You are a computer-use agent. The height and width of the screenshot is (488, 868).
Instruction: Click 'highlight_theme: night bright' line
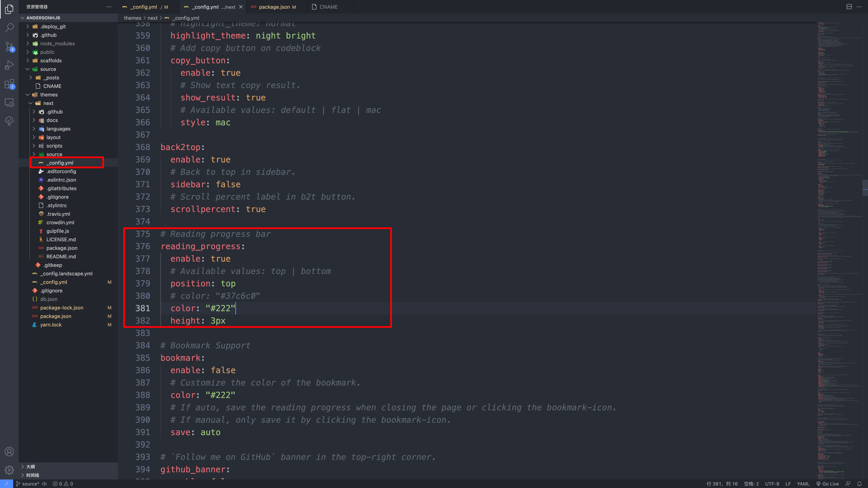click(x=243, y=36)
